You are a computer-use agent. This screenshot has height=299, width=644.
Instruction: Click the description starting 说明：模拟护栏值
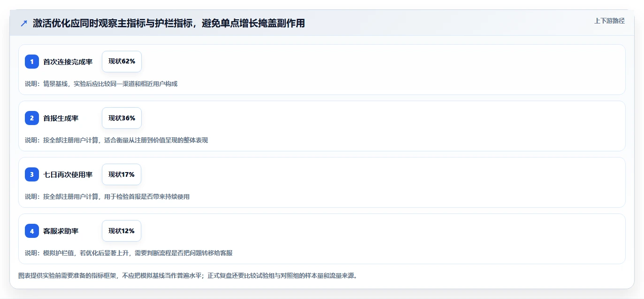pyautogui.click(x=129, y=253)
